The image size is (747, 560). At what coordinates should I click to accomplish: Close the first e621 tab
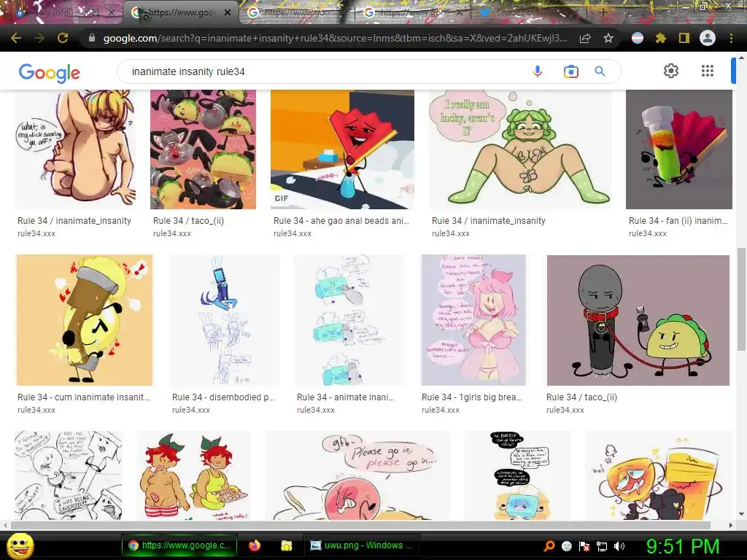pos(112,12)
